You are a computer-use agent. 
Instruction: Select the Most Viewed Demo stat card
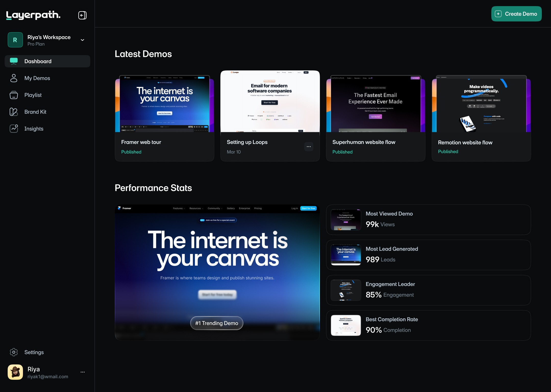[x=428, y=219]
